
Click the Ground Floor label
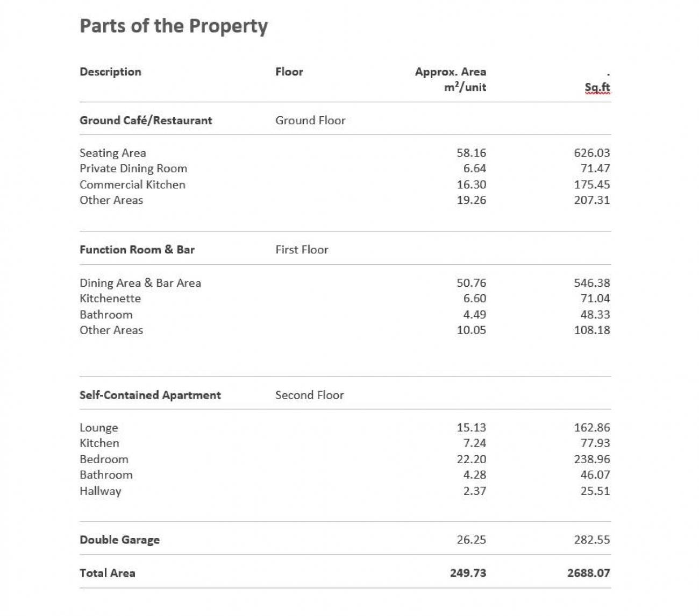(310, 121)
